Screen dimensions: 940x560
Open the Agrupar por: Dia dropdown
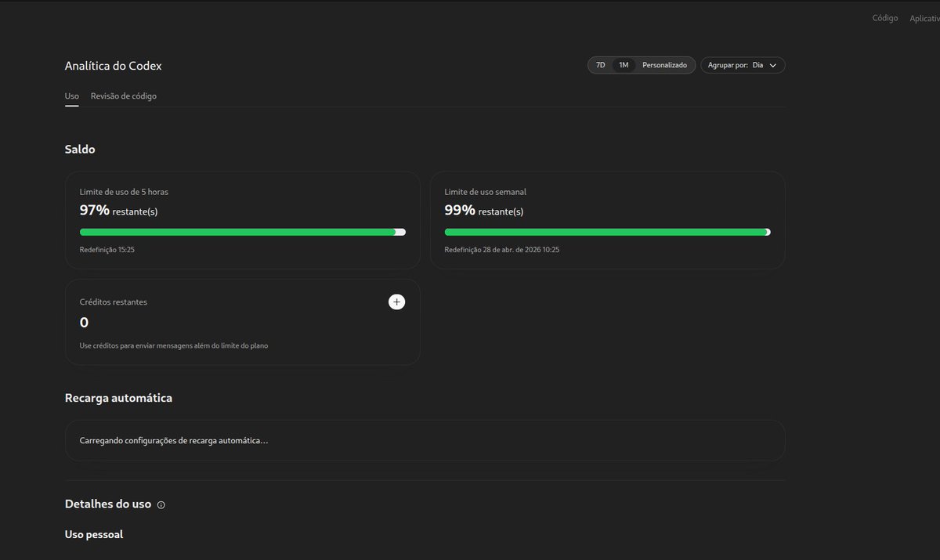743,65
